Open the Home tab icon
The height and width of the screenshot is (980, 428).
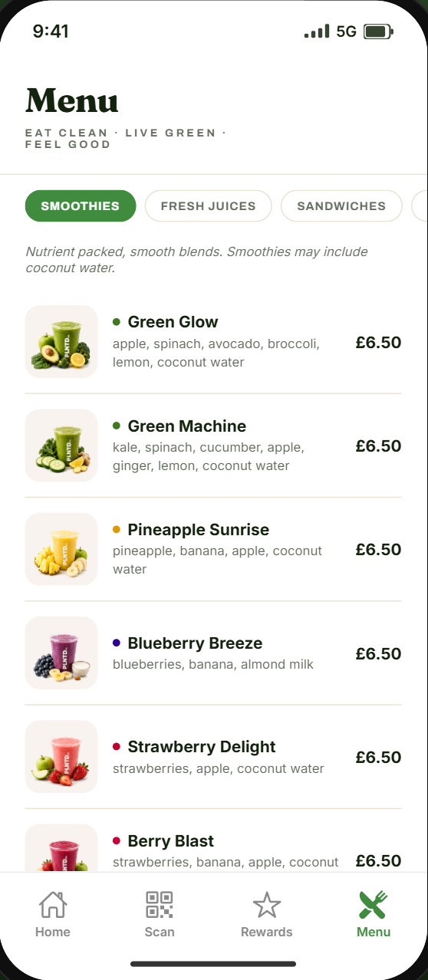click(53, 905)
